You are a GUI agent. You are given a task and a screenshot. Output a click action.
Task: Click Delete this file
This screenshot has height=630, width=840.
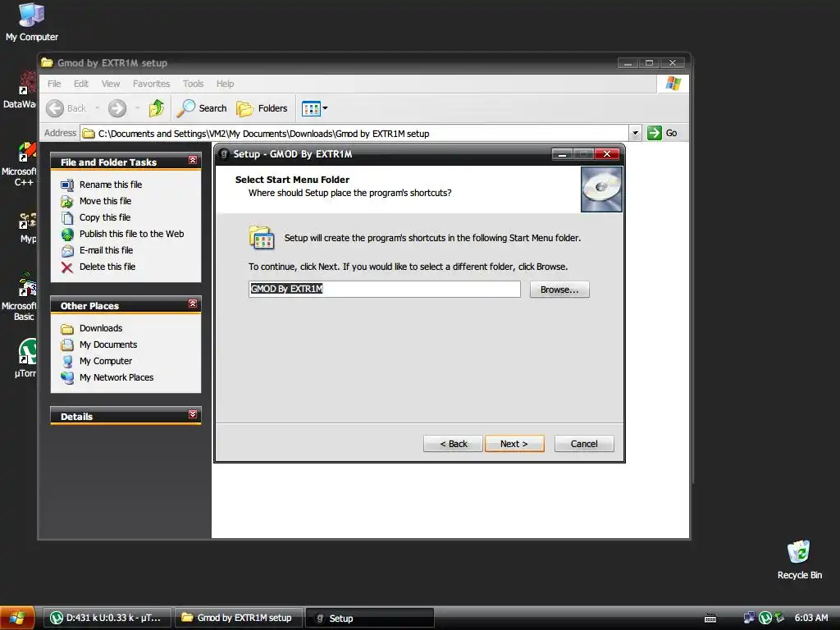(107, 267)
